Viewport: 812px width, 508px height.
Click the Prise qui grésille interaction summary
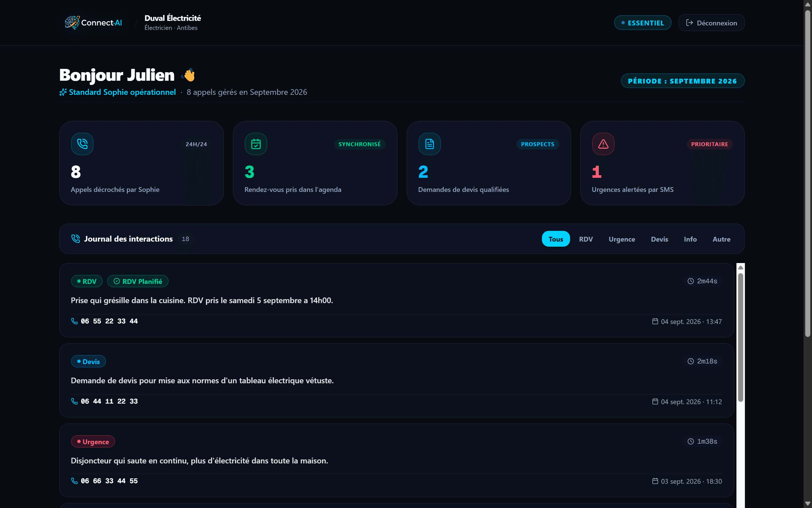pos(202,300)
